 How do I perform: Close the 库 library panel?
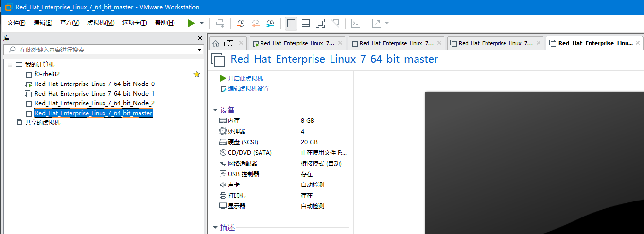199,38
